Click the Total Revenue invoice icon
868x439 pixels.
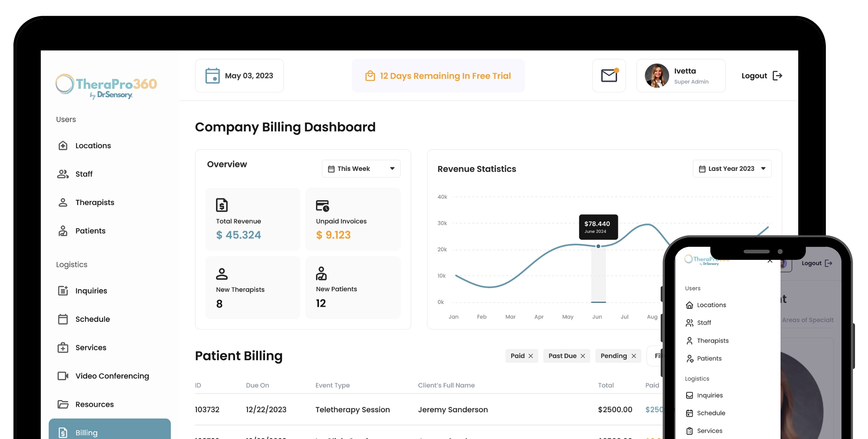coord(222,205)
